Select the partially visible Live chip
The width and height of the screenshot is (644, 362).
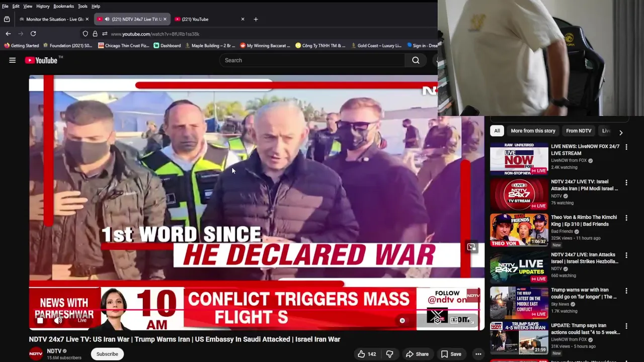(x=606, y=131)
